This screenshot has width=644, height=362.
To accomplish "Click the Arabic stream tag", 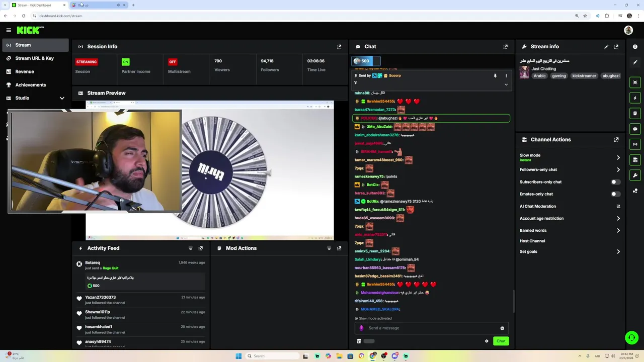I will click(x=539, y=76).
